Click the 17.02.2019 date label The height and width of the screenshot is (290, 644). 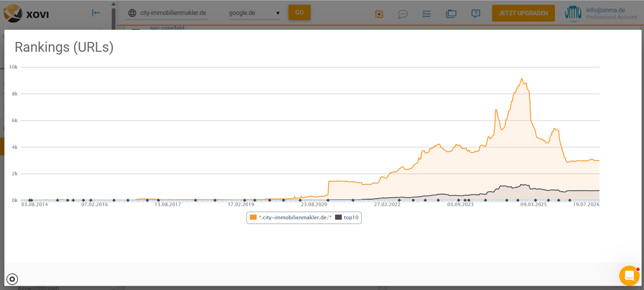(x=241, y=205)
